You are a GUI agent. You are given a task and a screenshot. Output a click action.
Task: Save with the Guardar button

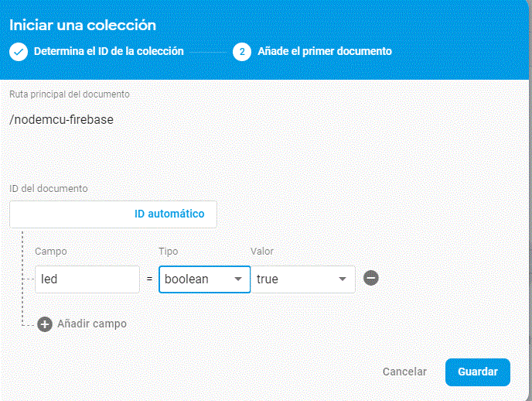coord(477,372)
